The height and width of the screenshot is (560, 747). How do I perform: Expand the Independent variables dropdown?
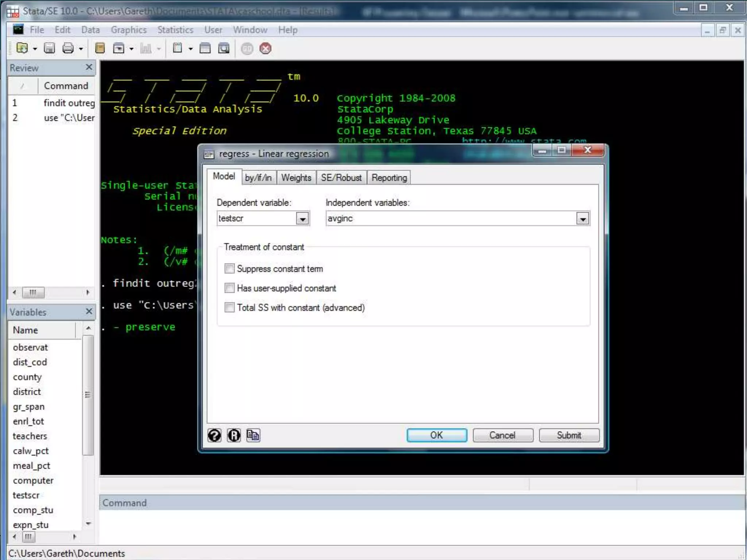pos(583,219)
